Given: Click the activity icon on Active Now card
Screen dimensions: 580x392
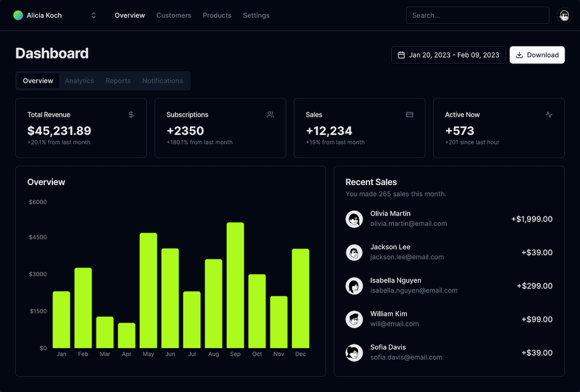Looking at the screenshot, I should pyautogui.click(x=549, y=115).
